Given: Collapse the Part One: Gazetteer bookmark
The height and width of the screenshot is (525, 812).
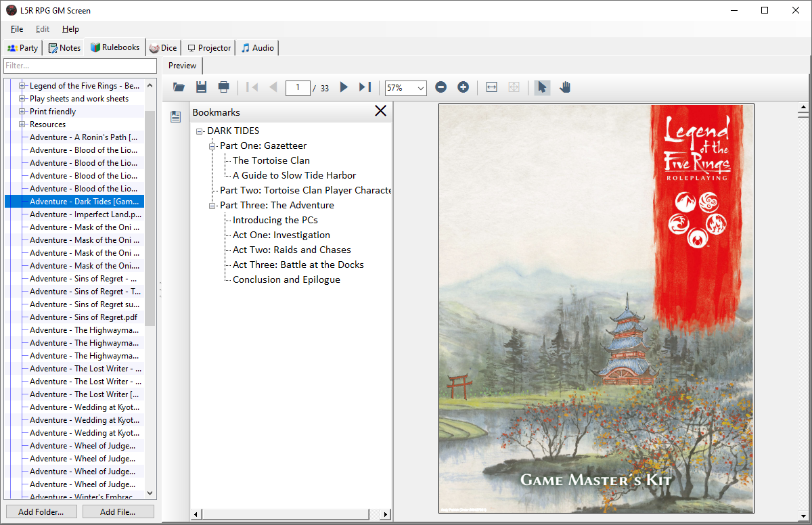Looking at the screenshot, I should [x=212, y=146].
